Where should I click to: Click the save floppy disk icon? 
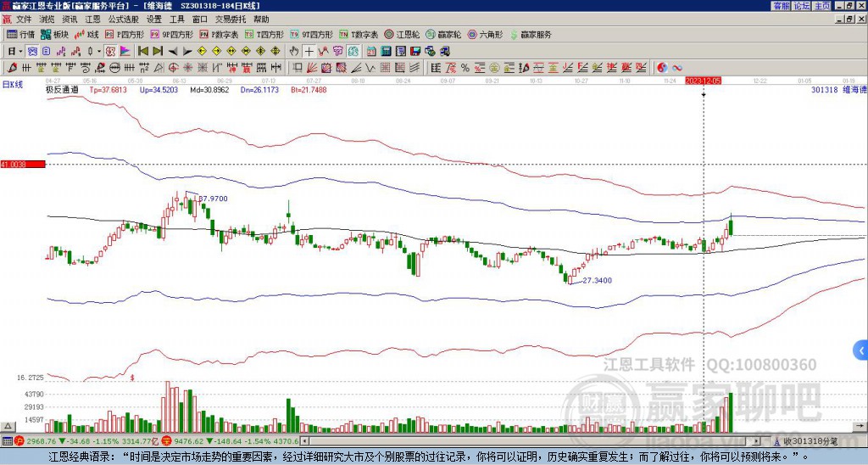[x=415, y=52]
